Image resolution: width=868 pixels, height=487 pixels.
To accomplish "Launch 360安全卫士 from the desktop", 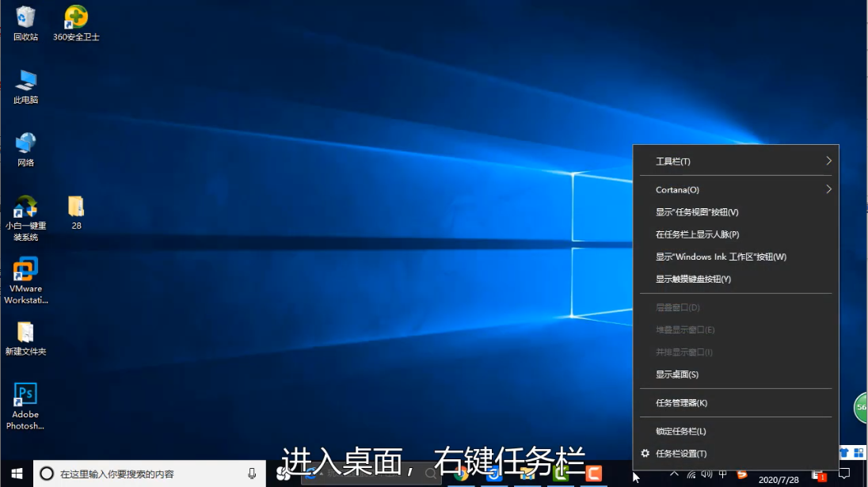I will click(76, 19).
